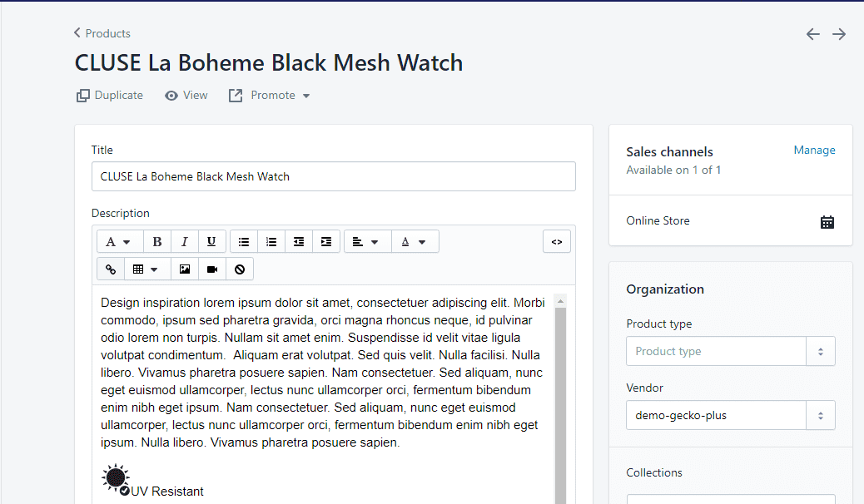
Task: Open the Online Store publish calendar
Action: point(827,222)
